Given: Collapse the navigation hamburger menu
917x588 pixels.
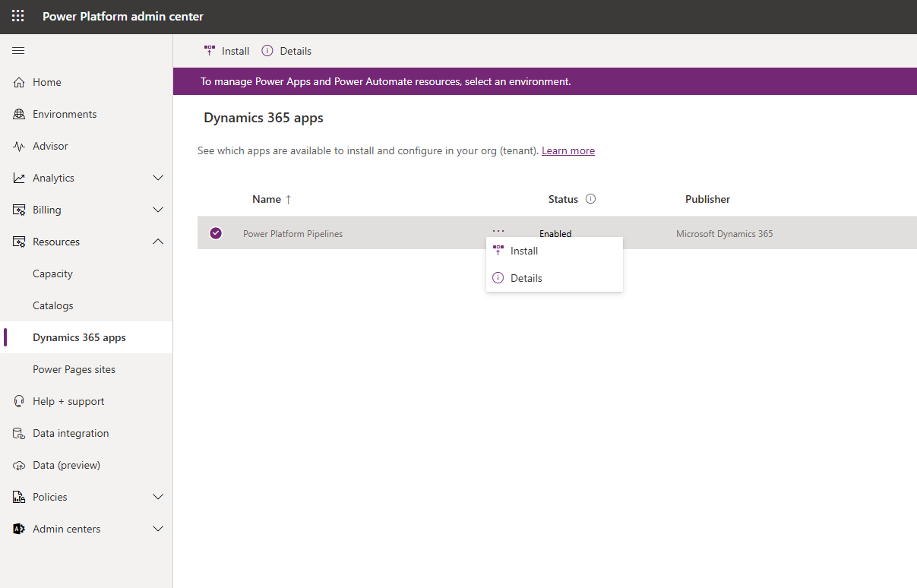Looking at the screenshot, I should click(x=18, y=51).
